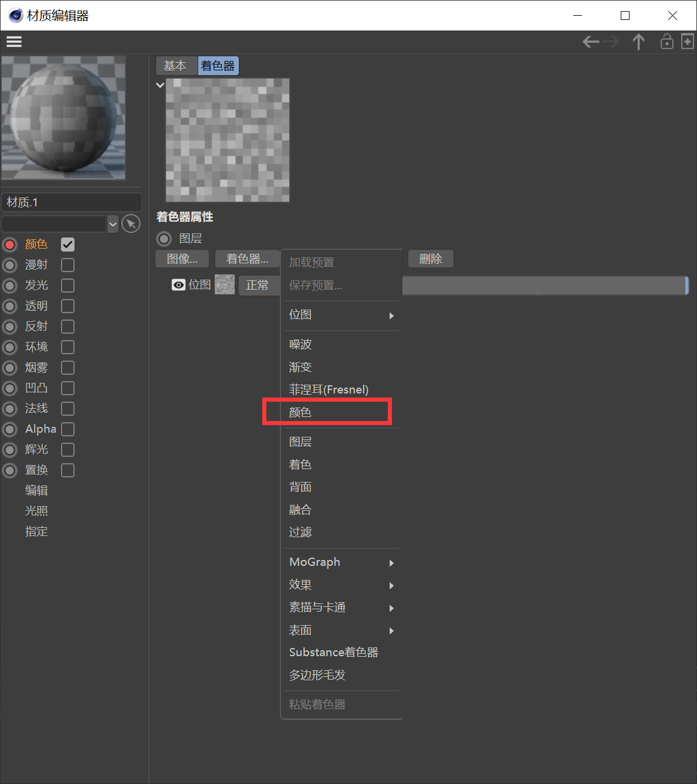
Task: Expand the 效果 submenu
Action: [x=341, y=585]
